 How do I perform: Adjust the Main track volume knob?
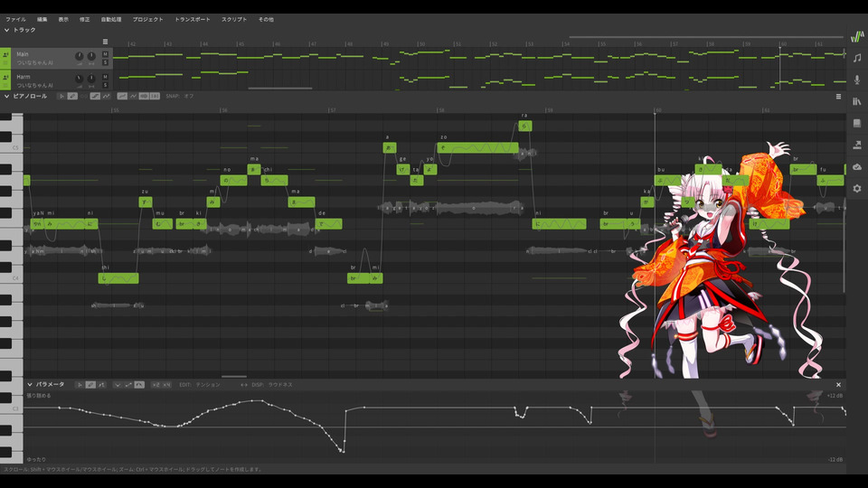[80, 56]
